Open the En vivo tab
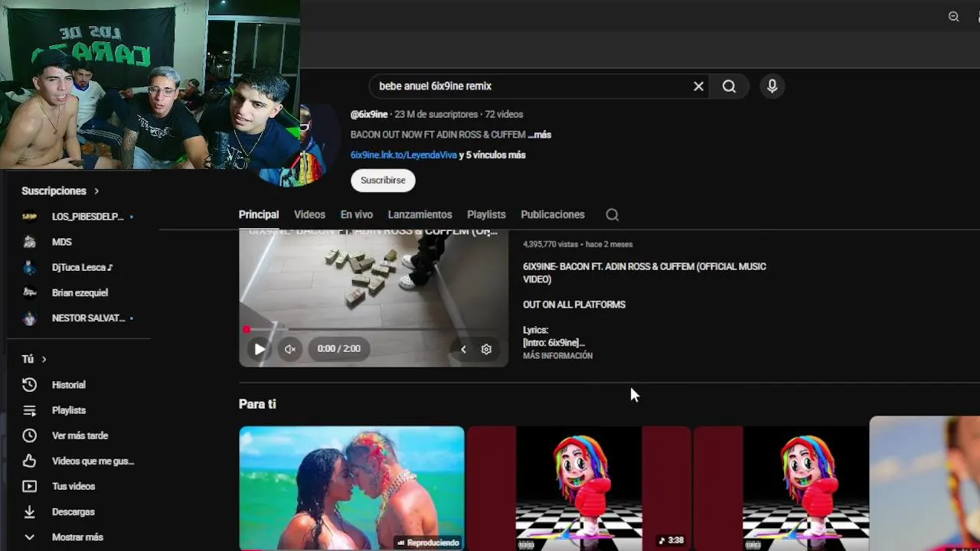The width and height of the screenshot is (980, 551). pos(357,215)
